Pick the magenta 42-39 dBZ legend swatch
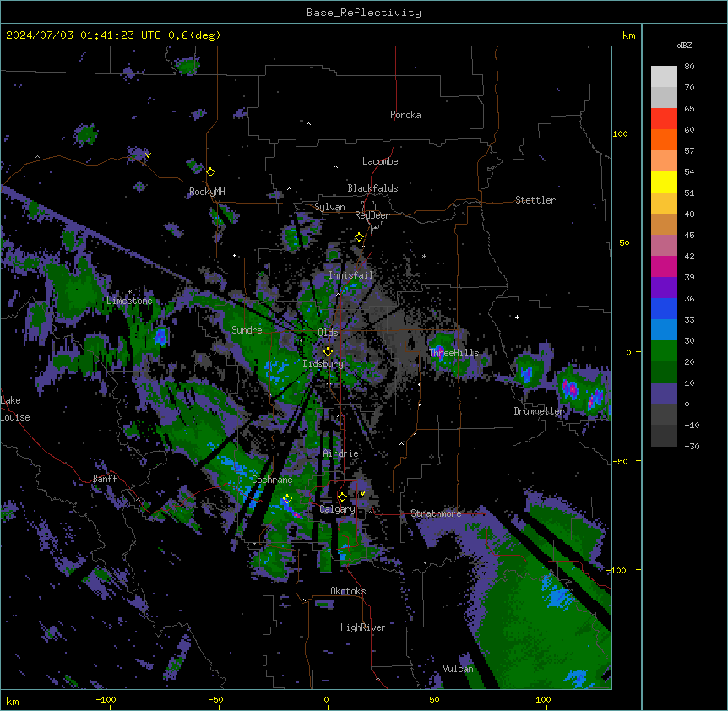Viewport: 728px width, 711px height. (664, 266)
